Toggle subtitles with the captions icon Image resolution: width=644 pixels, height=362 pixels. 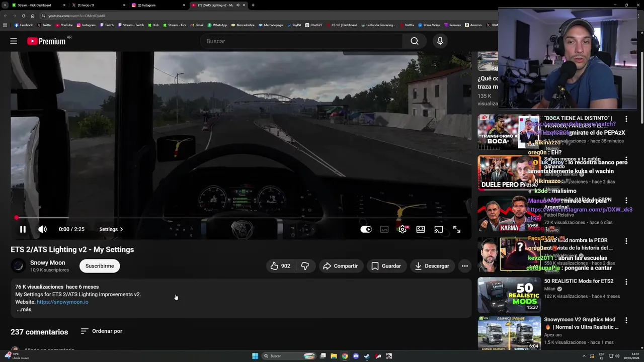pyautogui.click(x=384, y=229)
